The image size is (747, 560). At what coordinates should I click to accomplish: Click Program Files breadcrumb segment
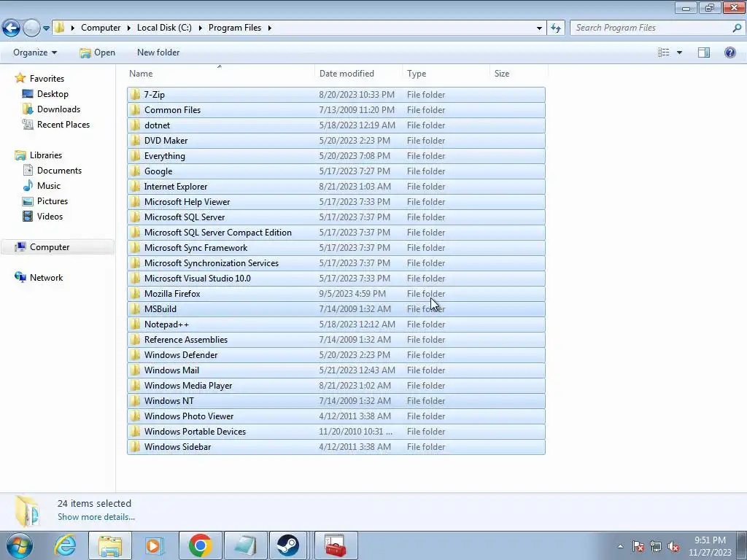coord(235,28)
